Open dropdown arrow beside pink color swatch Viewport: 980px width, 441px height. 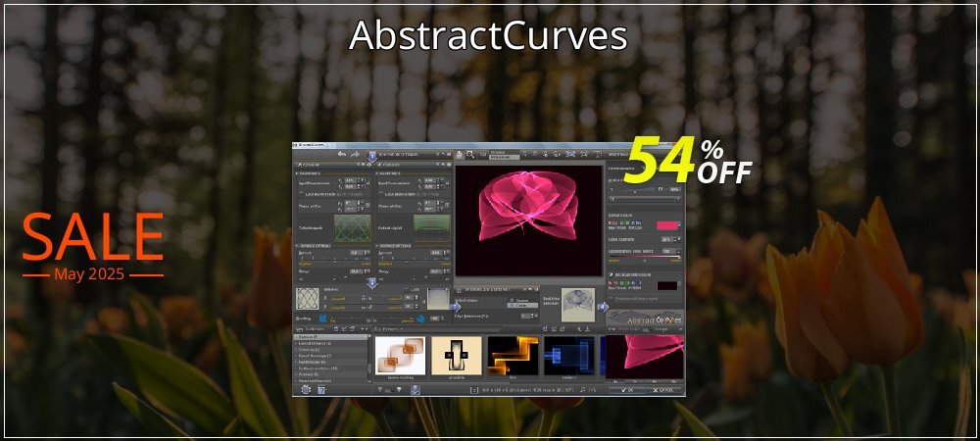tap(680, 224)
